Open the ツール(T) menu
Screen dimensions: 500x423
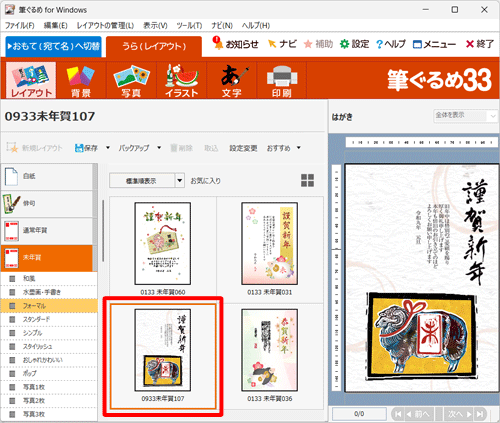(x=189, y=25)
